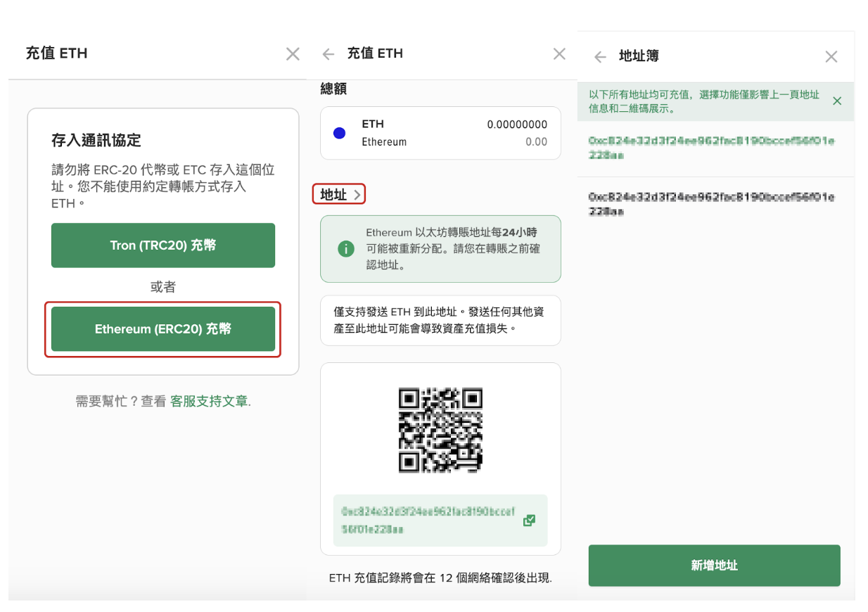
Task: Close the middle 充值 ETH panel
Action: (x=559, y=53)
